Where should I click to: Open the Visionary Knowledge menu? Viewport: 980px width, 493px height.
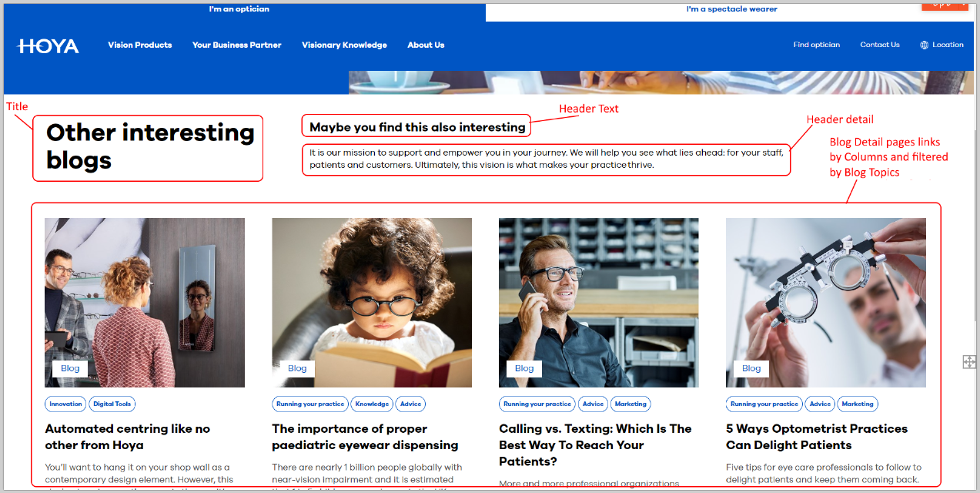tap(344, 45)
